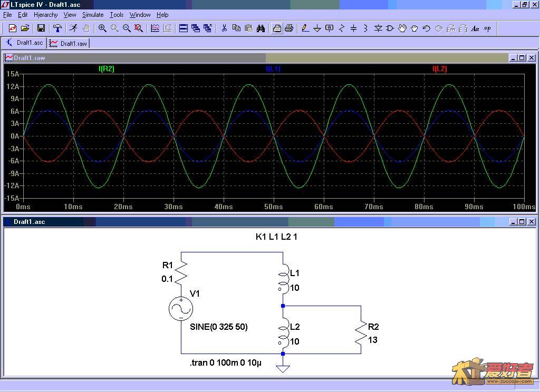Image resolution: width=540 pixels, height=392 pixels.
Task: Click the Autorange plot icon
Action: click(x=155, y=28)
